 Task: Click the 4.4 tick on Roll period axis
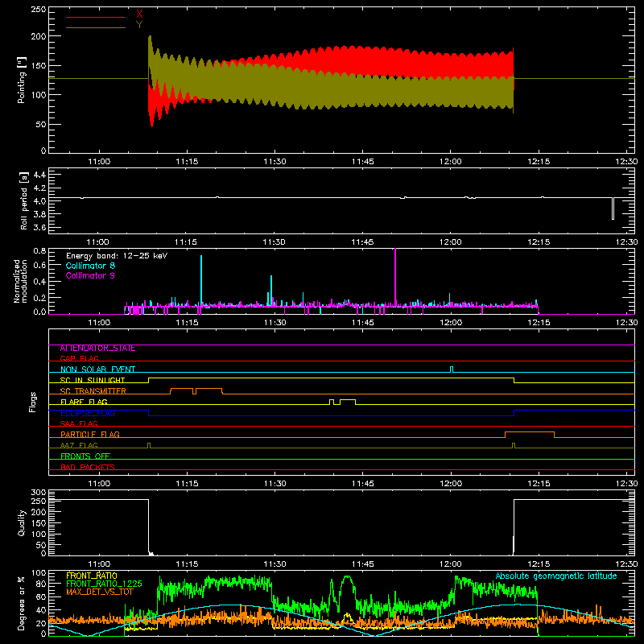pyautogui.click(x=39, y=175)
